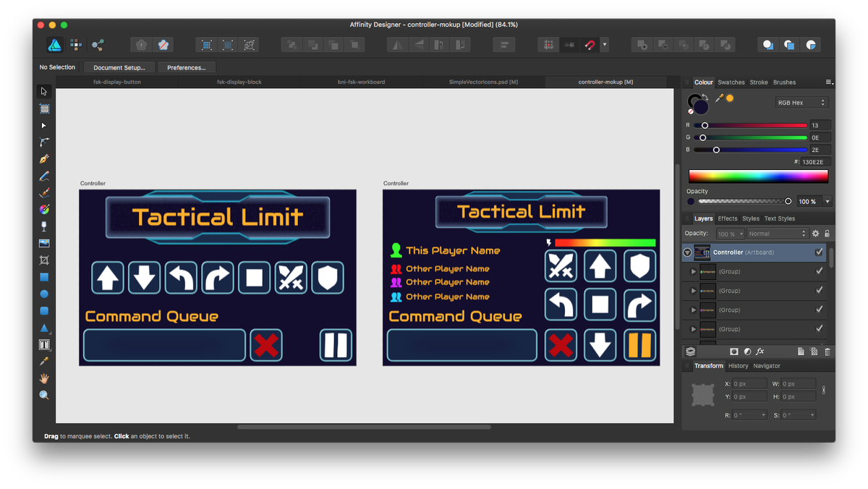Toggle the layer lock padlock icon

(x=827, y=234)
